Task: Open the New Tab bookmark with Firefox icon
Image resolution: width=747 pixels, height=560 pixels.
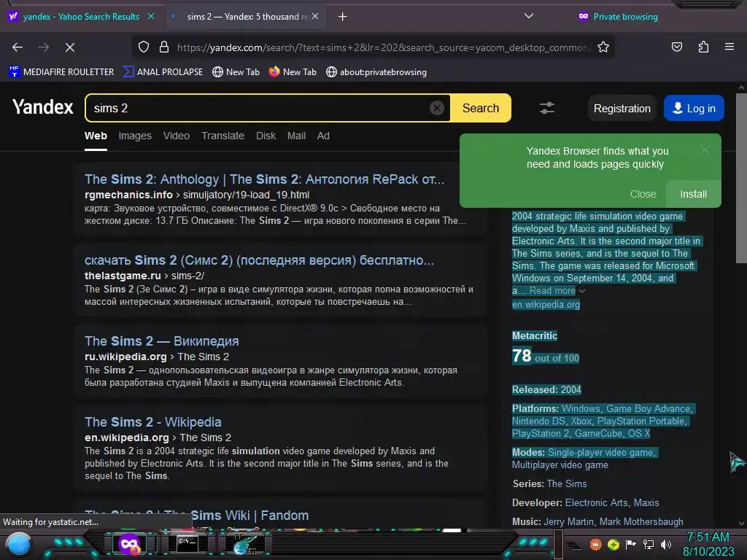Action: [293, 72]
